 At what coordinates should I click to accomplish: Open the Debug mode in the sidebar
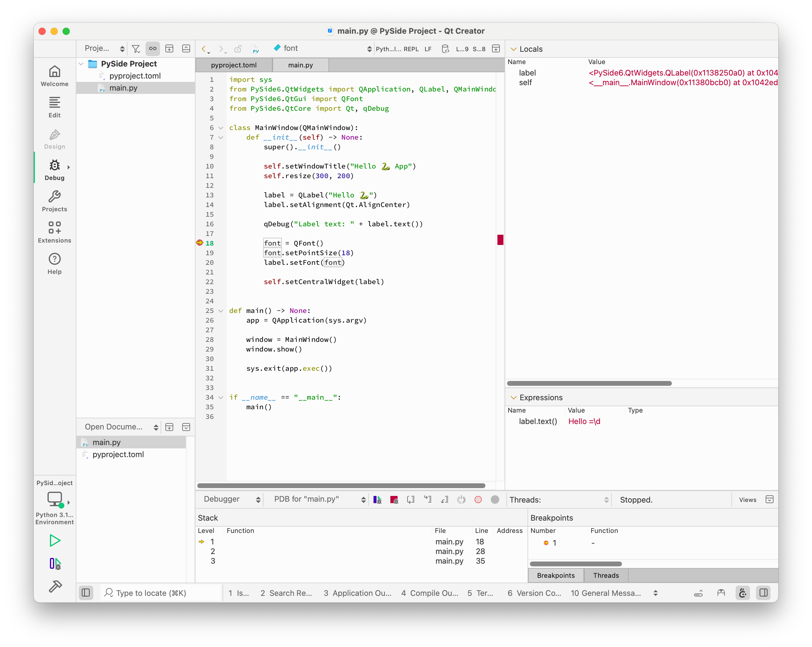54,169
